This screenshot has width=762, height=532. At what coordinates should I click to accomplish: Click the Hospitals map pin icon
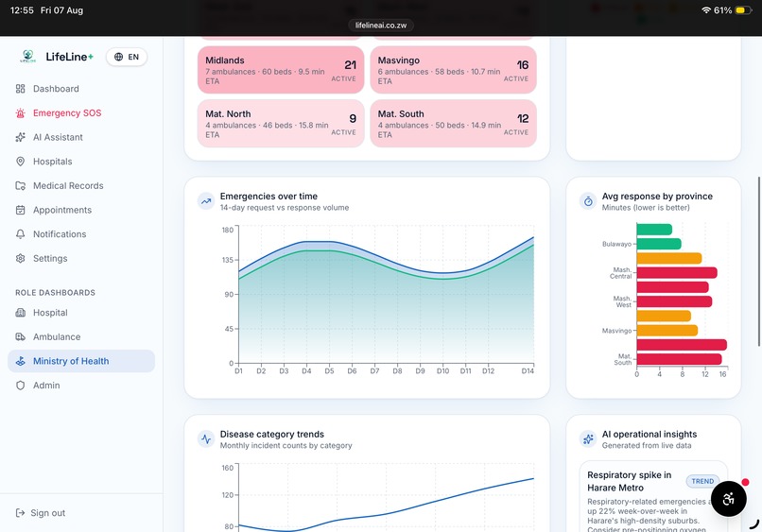pos(21,162)
